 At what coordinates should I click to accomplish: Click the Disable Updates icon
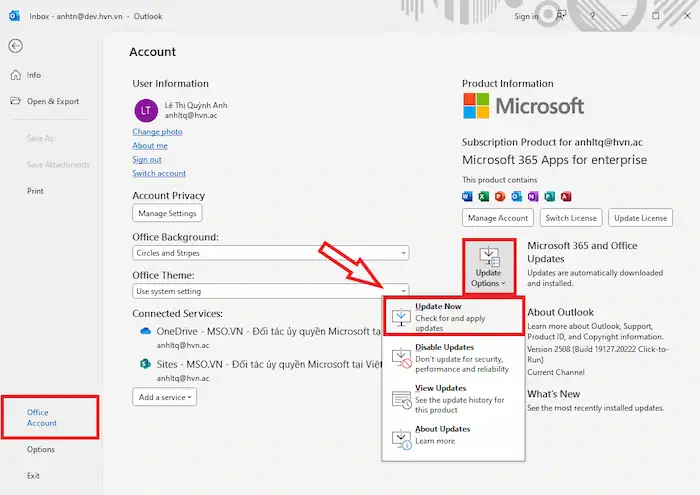coord(401,358)
